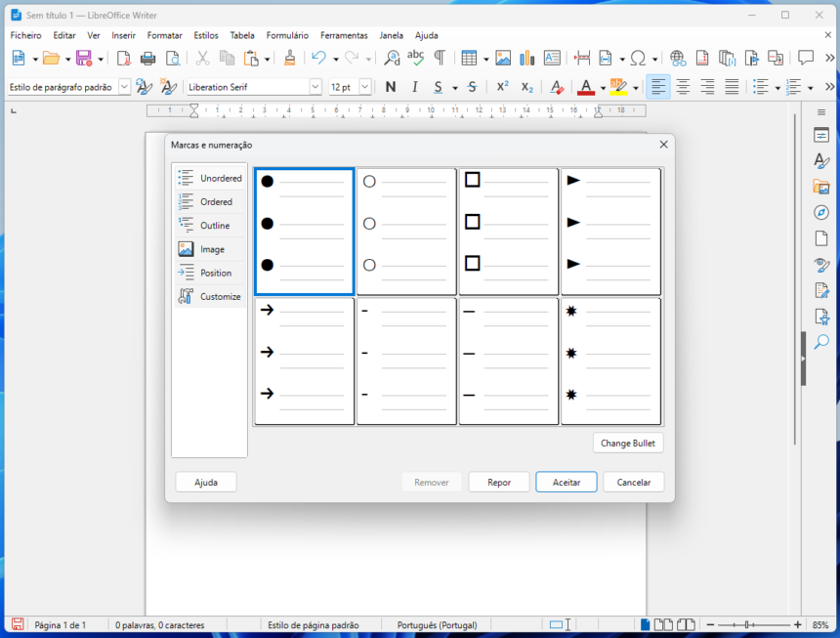Apply red font color swatch

(586, 87)
